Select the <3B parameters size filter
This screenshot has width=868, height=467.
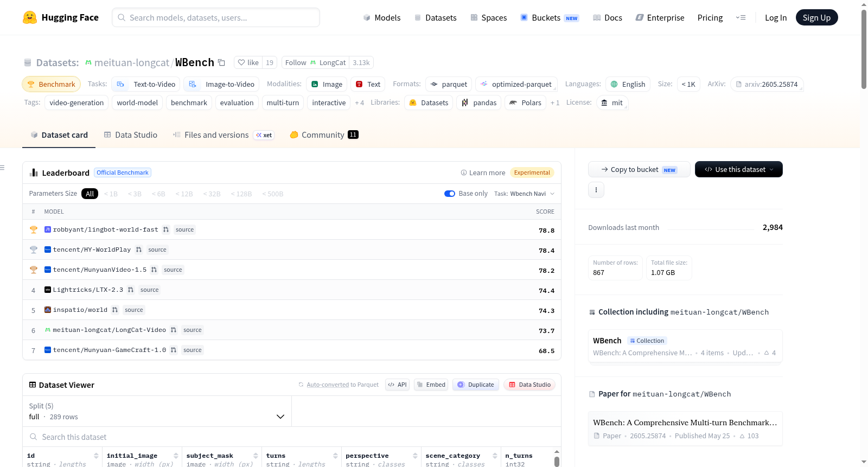click(x=135, y=194)
